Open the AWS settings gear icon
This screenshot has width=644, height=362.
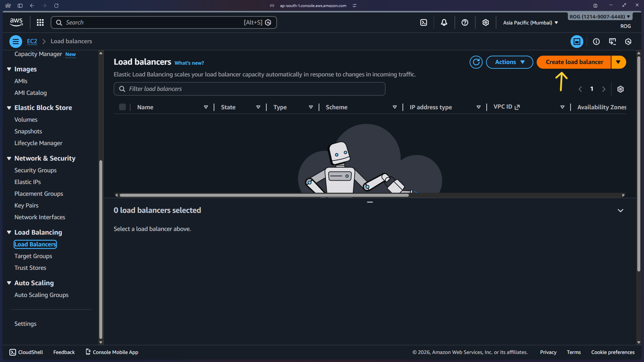click(485, 22)
